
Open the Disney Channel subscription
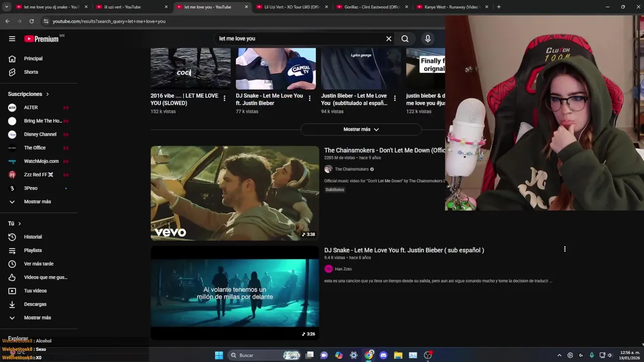click(x=39, y=134)
